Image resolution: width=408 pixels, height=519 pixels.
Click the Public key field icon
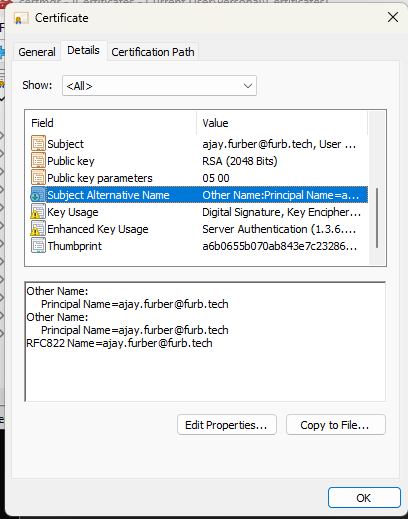(38, 161)
